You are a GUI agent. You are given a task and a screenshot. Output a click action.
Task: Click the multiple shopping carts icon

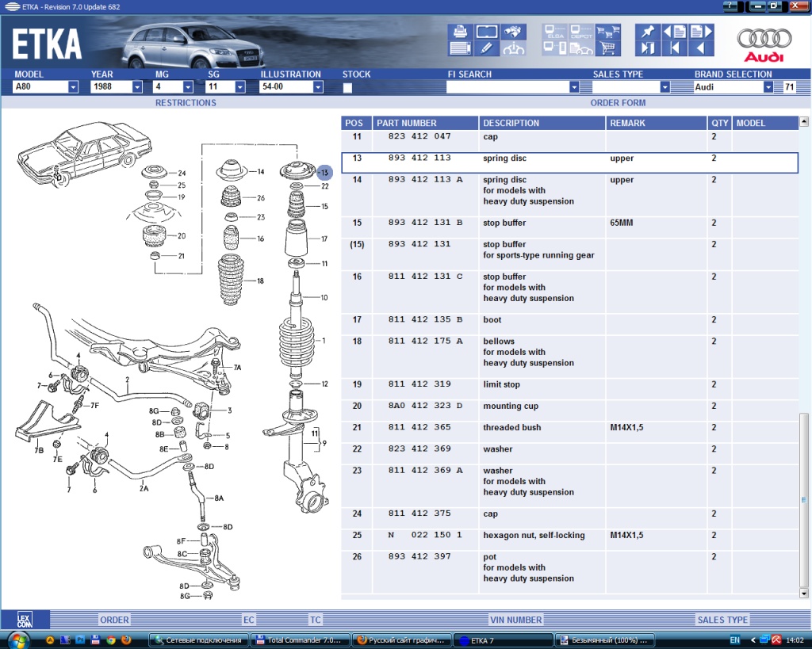tap(608, 32)
